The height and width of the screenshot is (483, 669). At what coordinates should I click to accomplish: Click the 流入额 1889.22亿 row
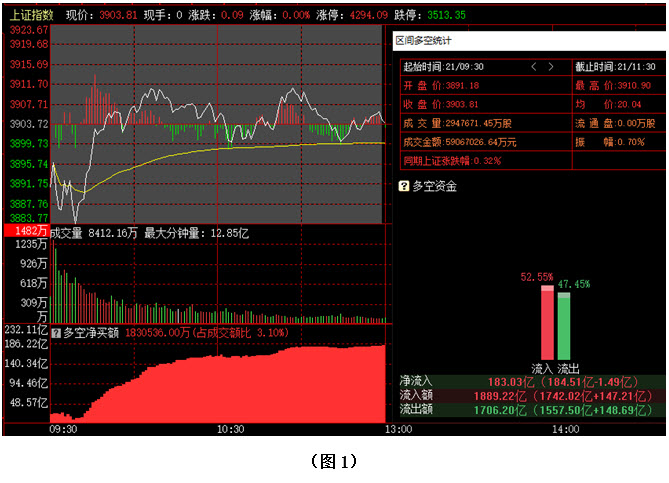tap(532, 396)
